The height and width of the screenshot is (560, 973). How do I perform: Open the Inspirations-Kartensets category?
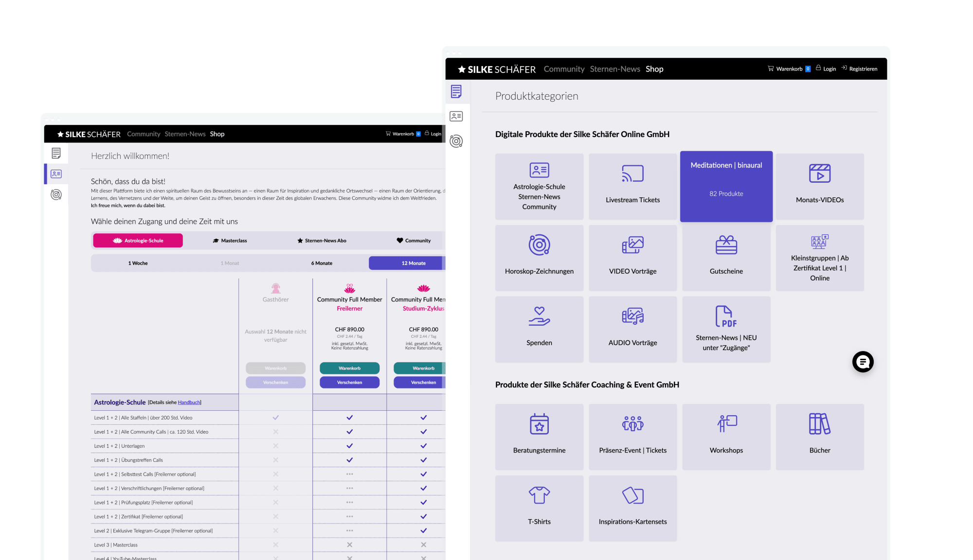tap(632, 508)
